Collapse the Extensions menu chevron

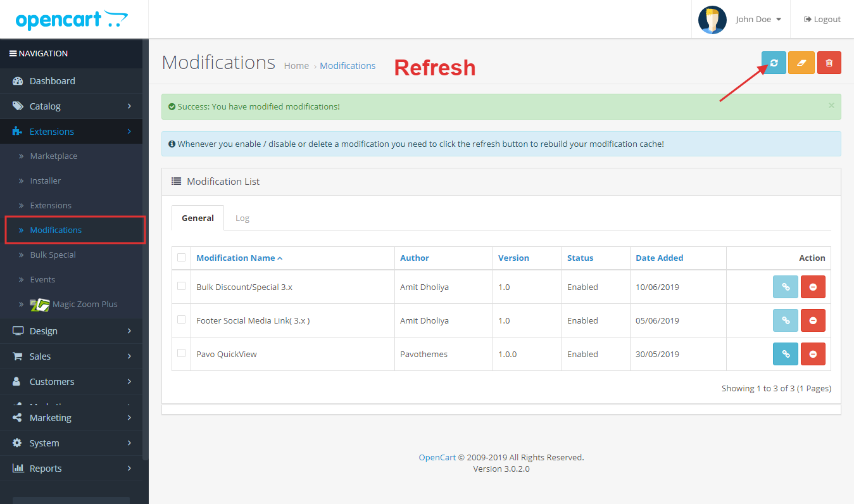click(x=129, y=132)
